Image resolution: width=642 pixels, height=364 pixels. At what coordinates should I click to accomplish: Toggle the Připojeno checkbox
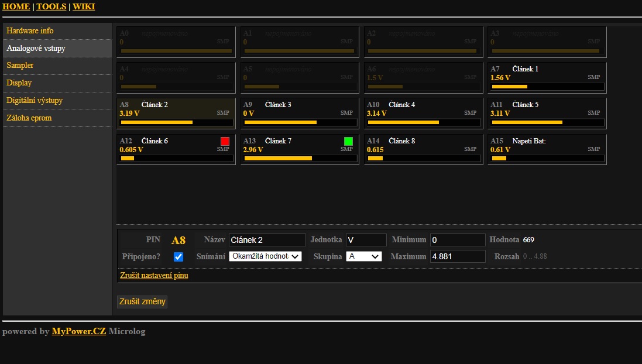click(178, 257)
